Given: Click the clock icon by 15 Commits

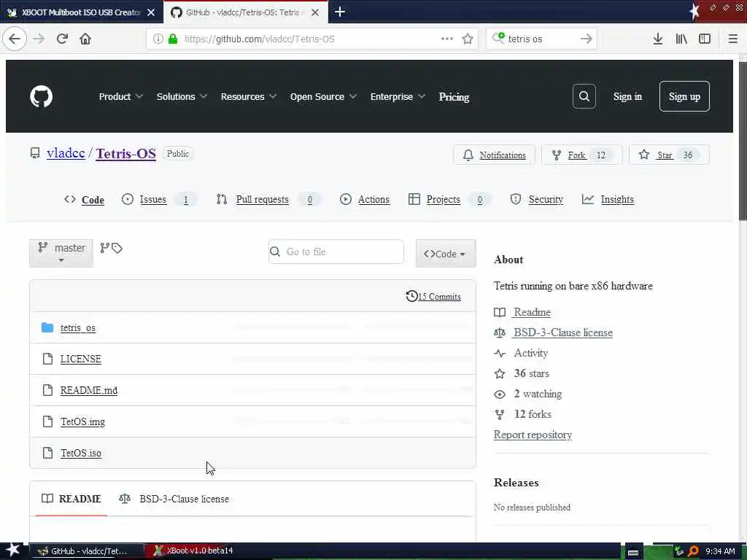Looking at the screenshot, I should [411, 296].
